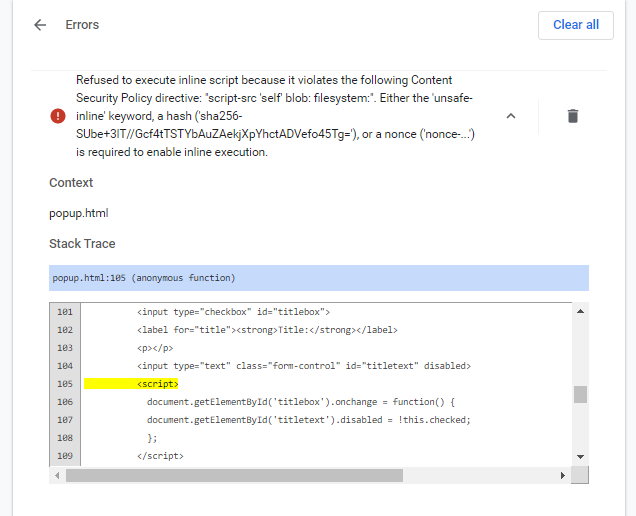Click the horizontal scrollbar thumb
This screenshot has width=636, height=516.
pos(234,475)
